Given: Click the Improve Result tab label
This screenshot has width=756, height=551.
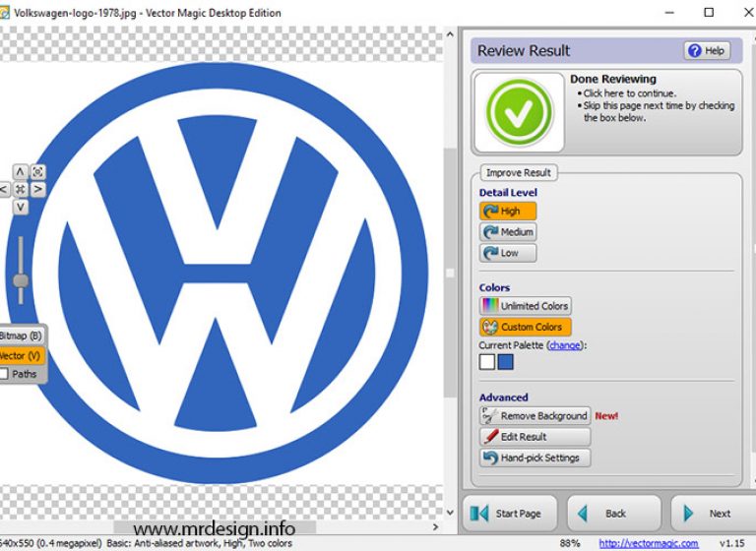Looking at the screenshot, I should coord(519,172).
